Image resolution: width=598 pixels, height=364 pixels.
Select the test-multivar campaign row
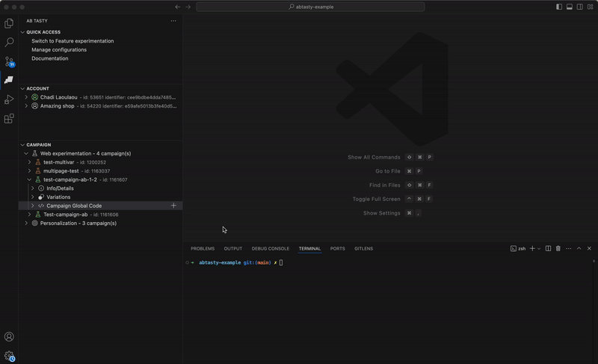pyautogui.click(x=101, y=162)
